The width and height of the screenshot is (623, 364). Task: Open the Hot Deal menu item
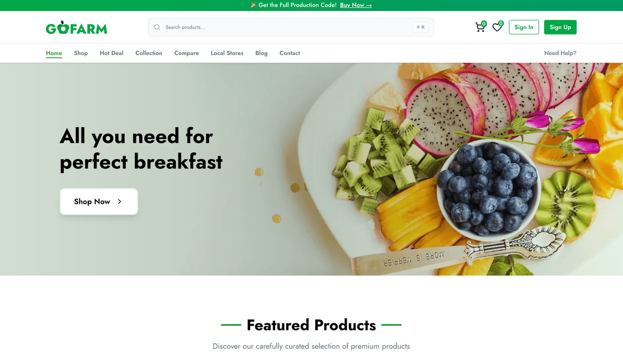112,53
